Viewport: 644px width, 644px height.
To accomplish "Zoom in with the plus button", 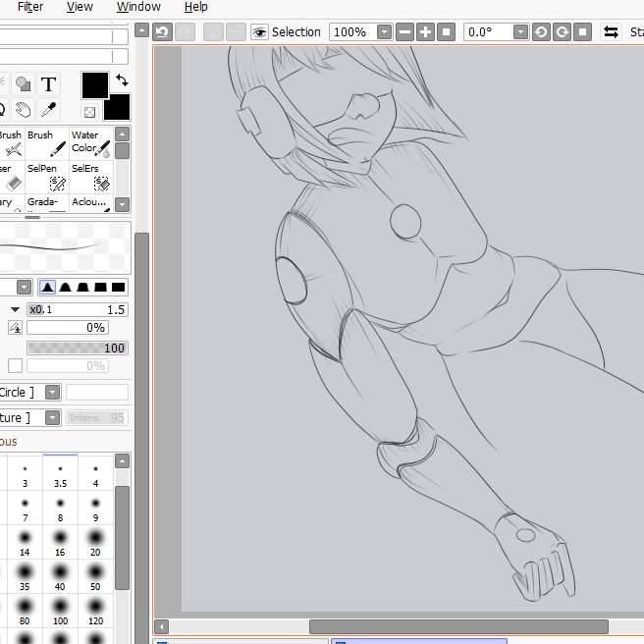I will click(425, 32).
